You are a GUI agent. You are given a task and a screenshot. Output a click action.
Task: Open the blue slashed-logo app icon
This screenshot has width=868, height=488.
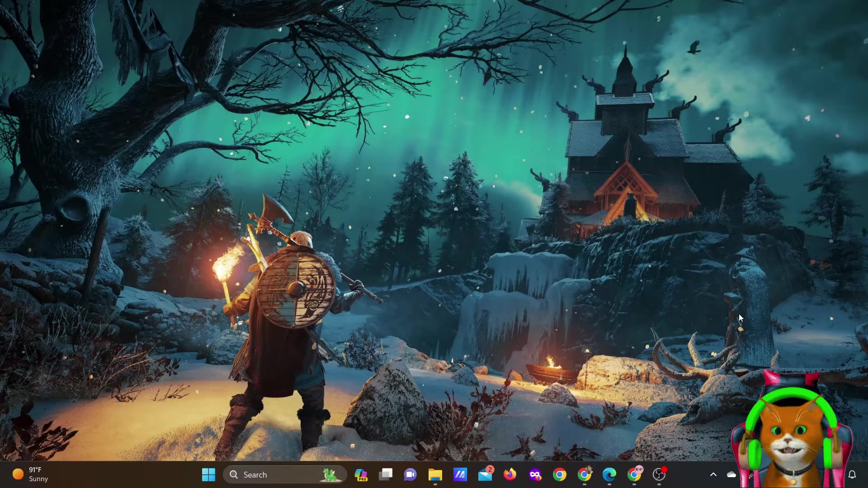pyautogui.click(x=460, y=474)
